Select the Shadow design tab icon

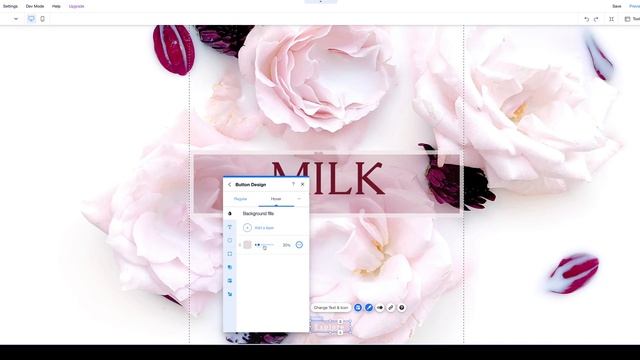point(230,267)
